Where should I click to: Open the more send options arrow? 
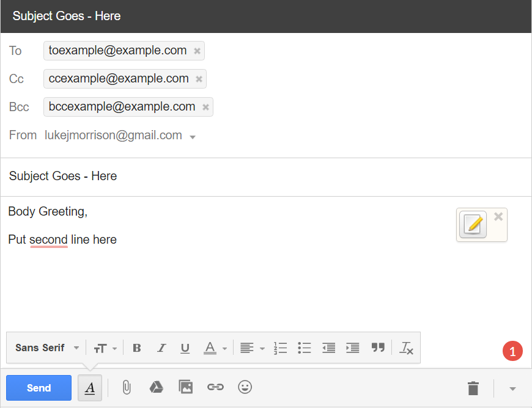point(512,387)
